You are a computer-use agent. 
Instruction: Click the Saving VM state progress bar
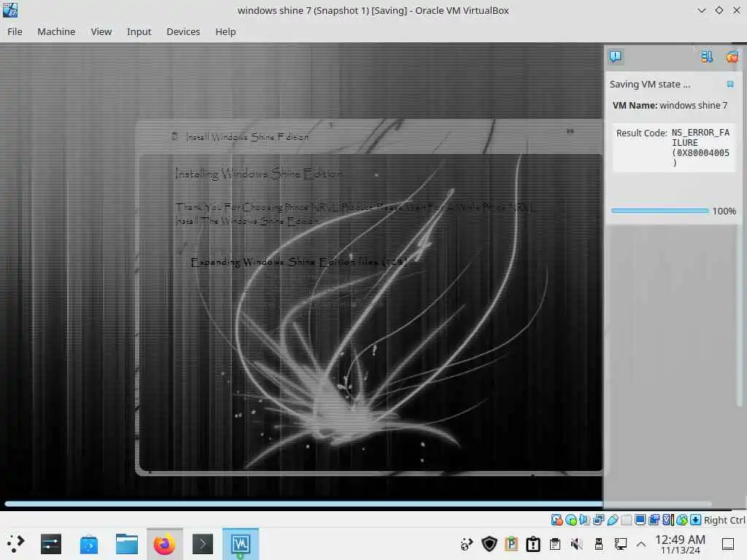point(659,211)
